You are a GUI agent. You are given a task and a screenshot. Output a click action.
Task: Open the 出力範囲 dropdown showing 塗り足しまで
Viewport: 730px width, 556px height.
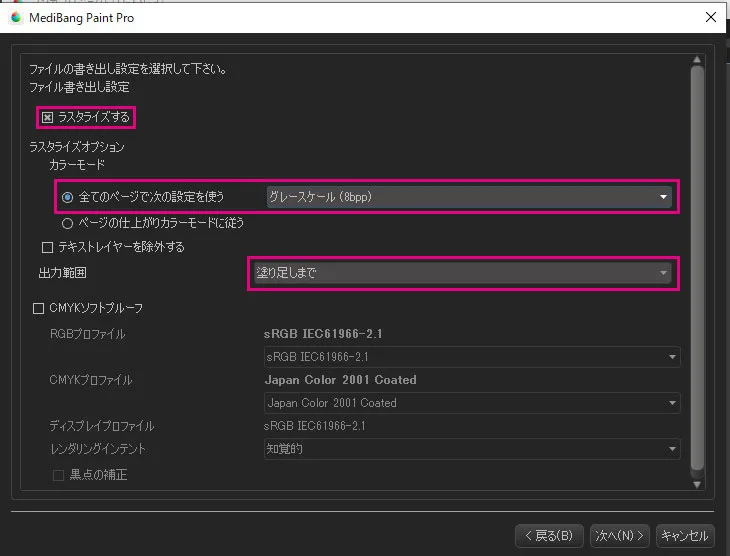pos(461,272)
